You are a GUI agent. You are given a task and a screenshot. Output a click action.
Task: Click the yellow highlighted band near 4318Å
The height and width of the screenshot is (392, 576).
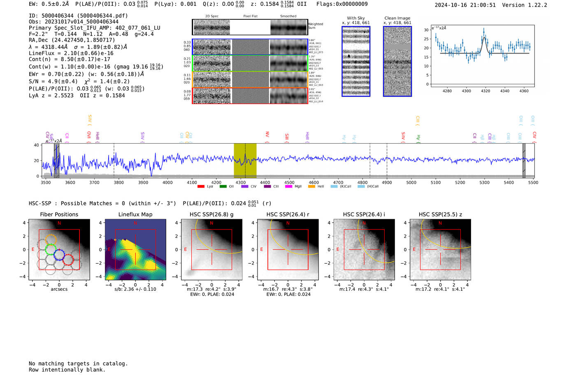(245, 161)
